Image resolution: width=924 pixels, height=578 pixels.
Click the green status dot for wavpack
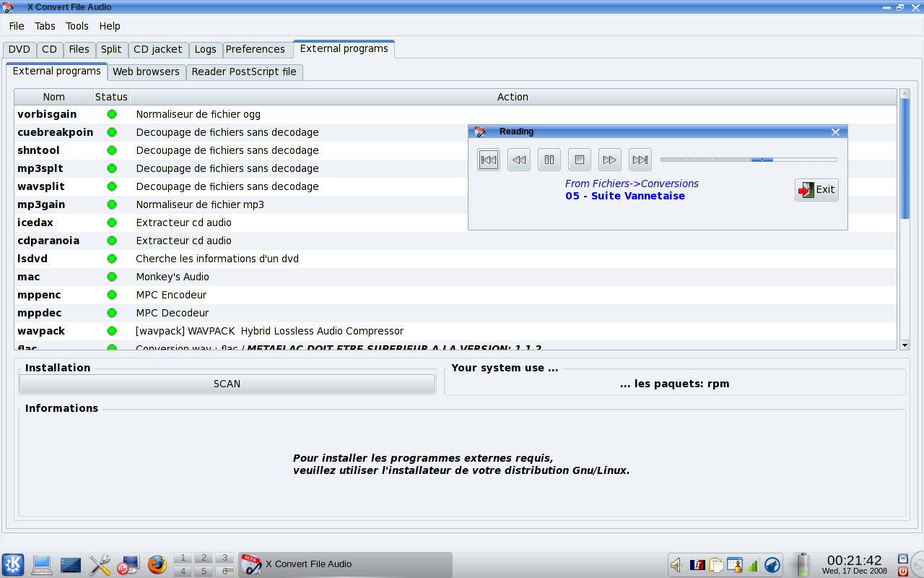click(x=112, y=331)
